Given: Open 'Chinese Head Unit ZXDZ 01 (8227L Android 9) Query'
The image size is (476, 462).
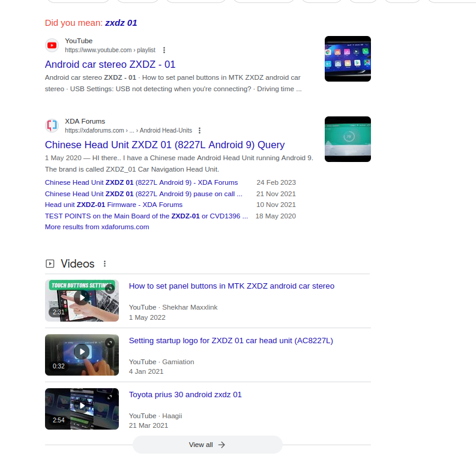Looking at the screenshot, I should [165, 145].
